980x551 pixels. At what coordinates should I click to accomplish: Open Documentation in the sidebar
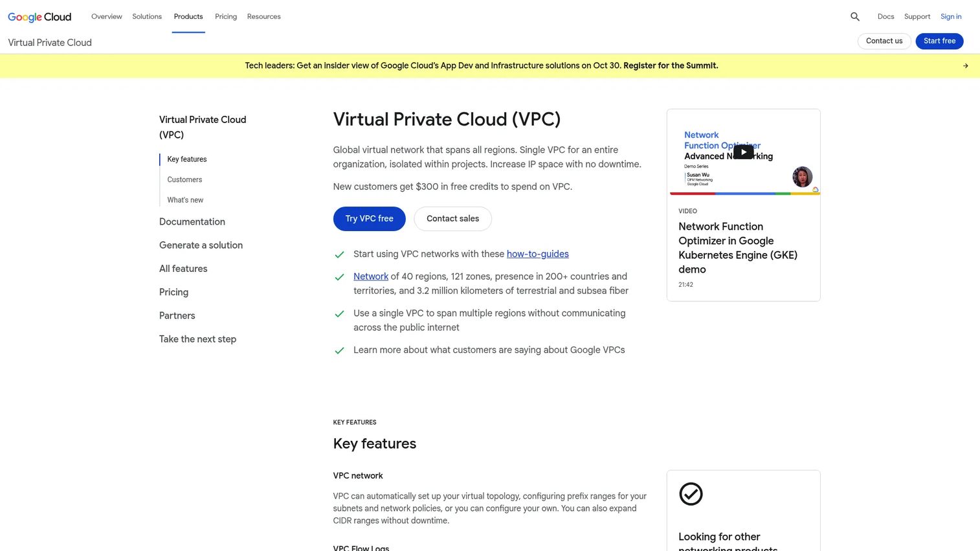(x=192, y=222)
